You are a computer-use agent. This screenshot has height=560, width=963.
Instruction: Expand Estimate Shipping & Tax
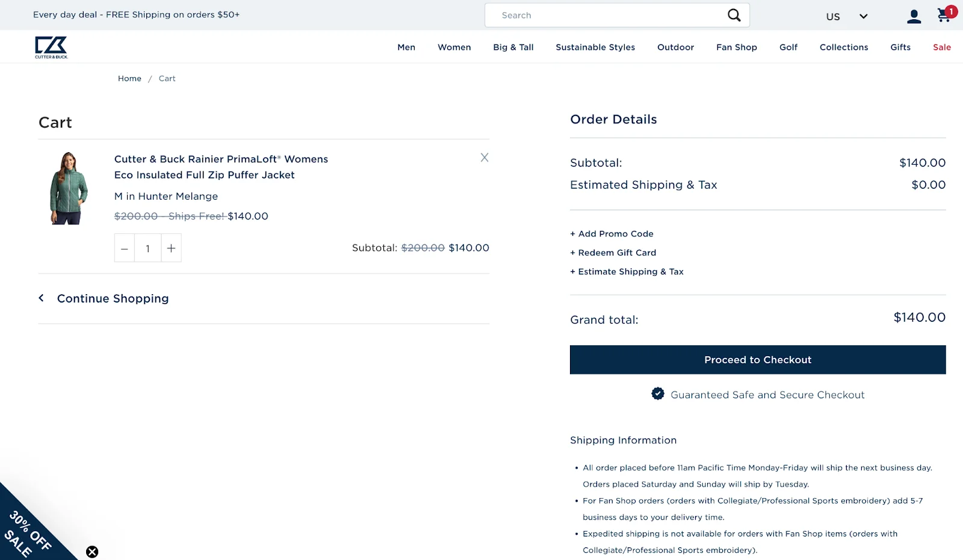(627, 271)
